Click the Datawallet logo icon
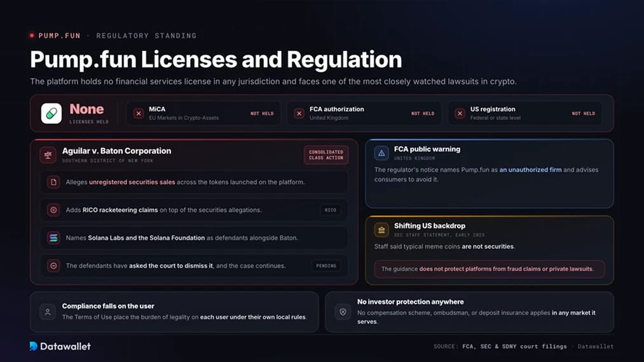The image size is (644, 362). click(x=34, y=346)
